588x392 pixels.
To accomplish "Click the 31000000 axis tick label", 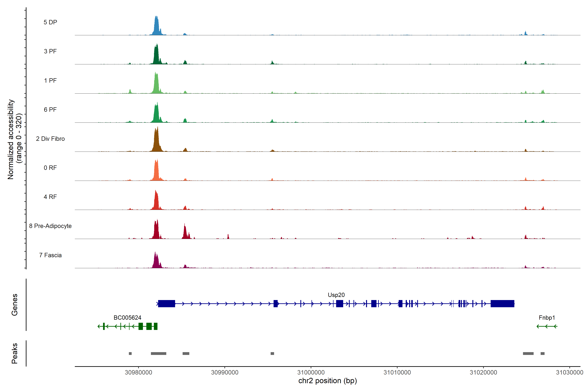I will coord(311,373).
